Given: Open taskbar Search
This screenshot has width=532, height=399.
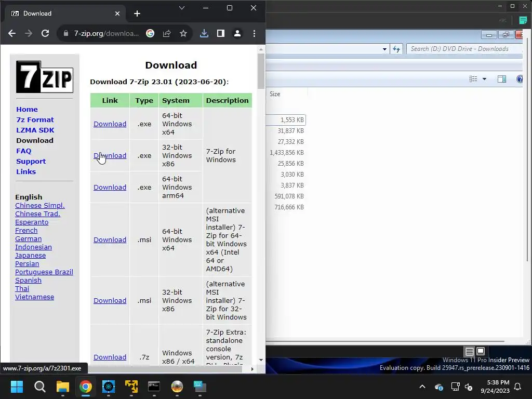Looking at the screenshot, I should click(x=39, y=387).
